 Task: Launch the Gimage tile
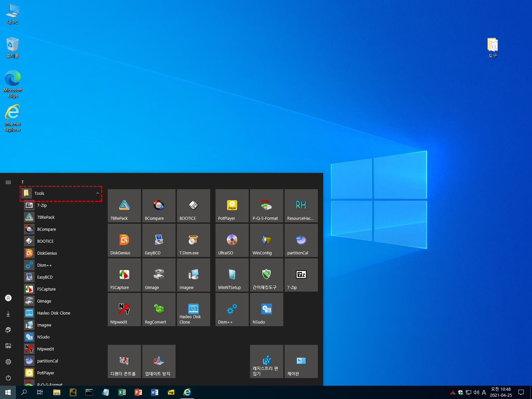[x=159, y=275]
